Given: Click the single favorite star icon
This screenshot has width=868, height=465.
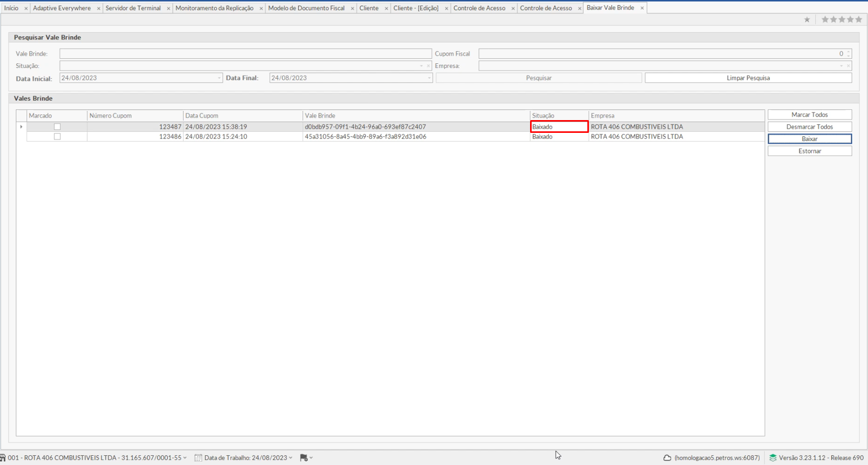Looking at the screenshot, I should tap(807, 19).
